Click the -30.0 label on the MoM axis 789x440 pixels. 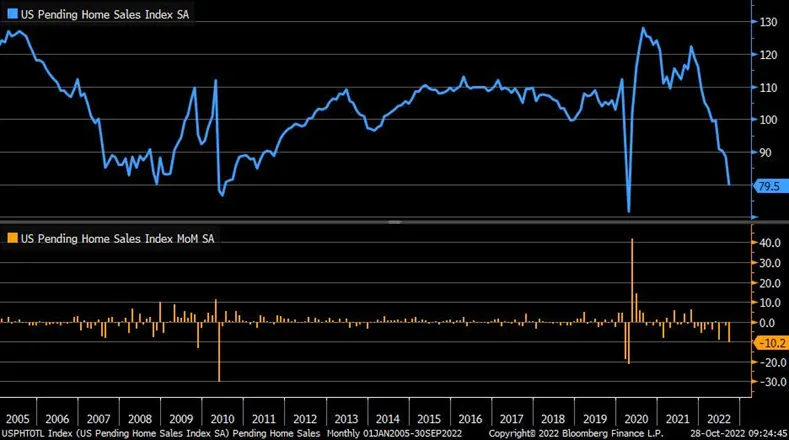click(772, 382)
